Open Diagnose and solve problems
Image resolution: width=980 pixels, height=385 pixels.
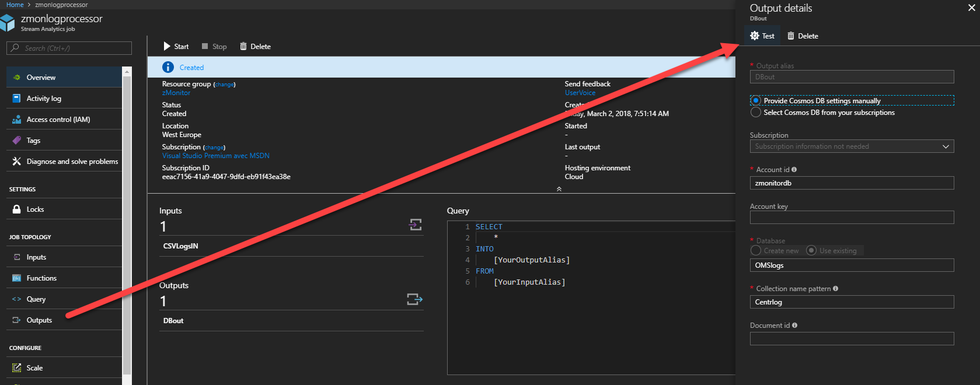64,162
